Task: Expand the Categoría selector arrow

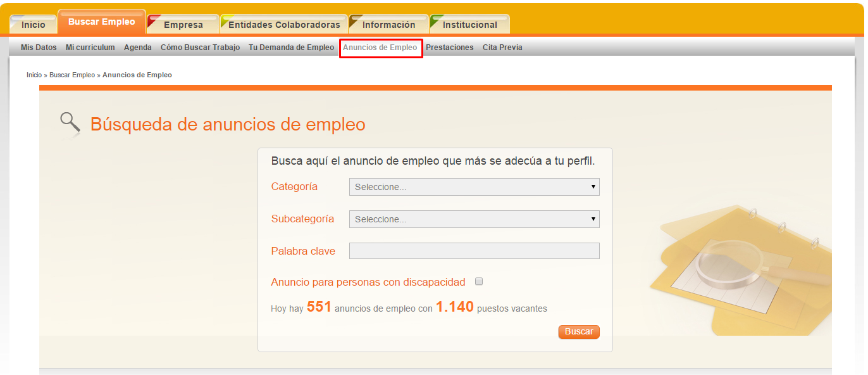Action: tap(593, 186)
